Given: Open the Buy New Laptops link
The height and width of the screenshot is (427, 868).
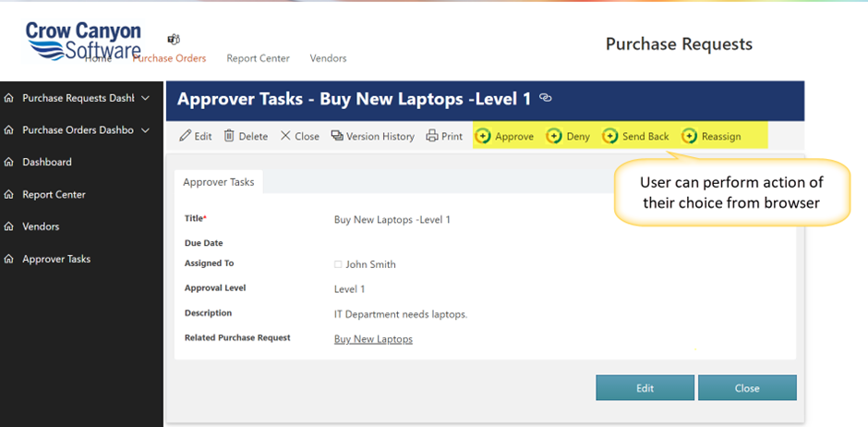Looking at the screenshot, I should (373, 339).
